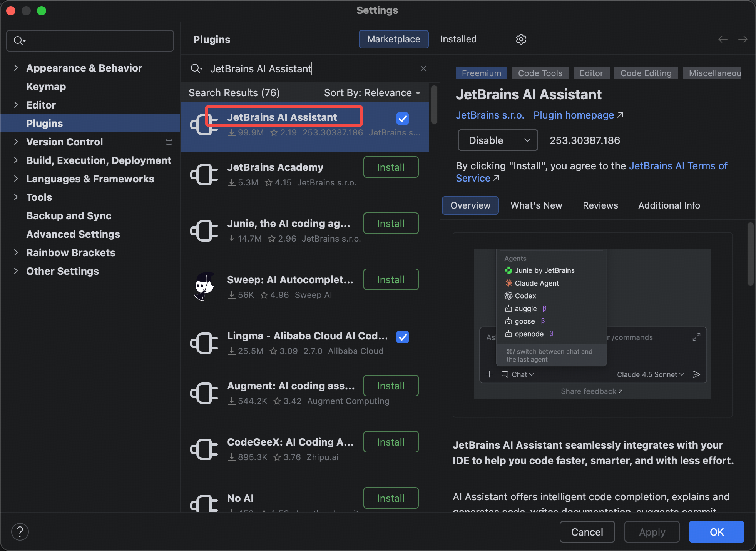Open the What's New tab
This screenshot has height=551, width=756.
[x=536, y=205]
